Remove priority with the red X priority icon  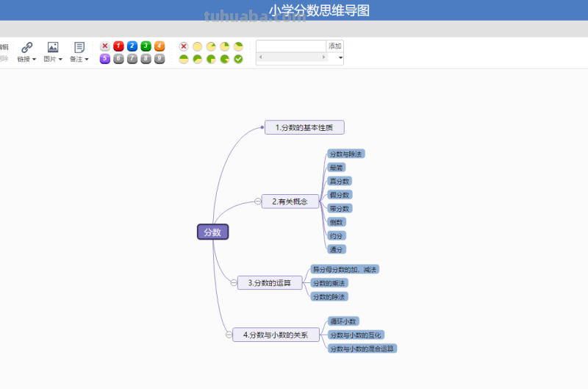click(105, 46)
